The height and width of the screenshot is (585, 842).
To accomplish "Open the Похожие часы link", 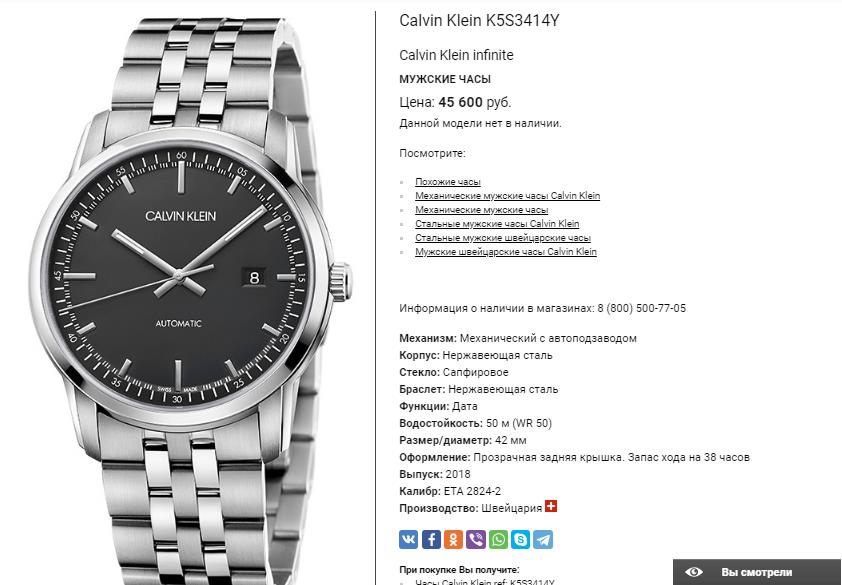I will click(448, 182).
